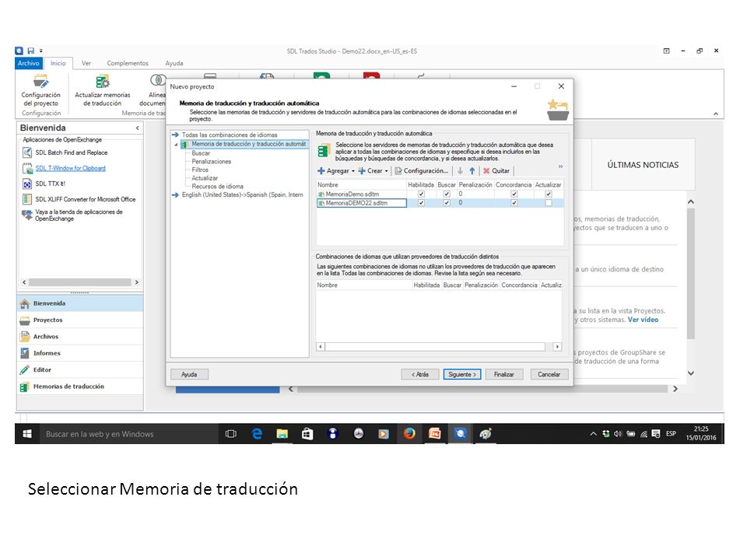
Task: Open Firefox from the taskbar
Action: pyautogui.click(x=409, y=434)
